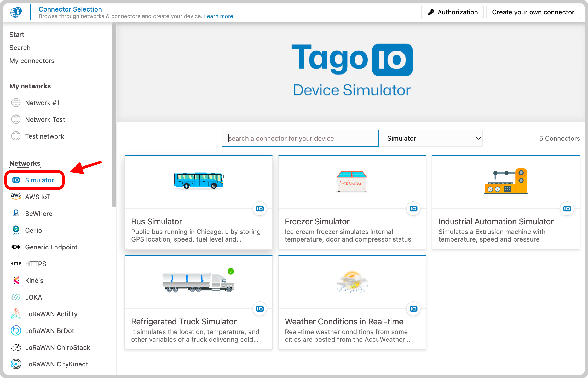The width and height of the screenshot is (588, 378).
Task: Open Weather Conditions in Real-time title
Action: tap(344, 322)
